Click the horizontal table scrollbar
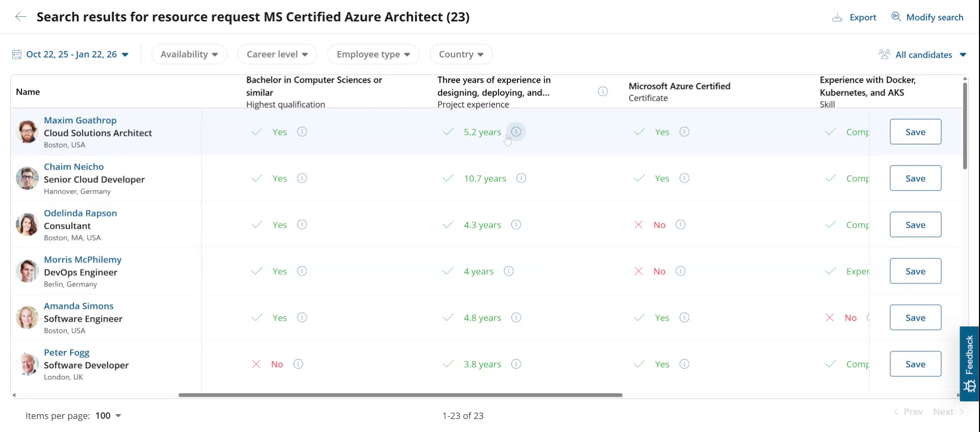This screenshot has height=432, width=980. [400, 395]
